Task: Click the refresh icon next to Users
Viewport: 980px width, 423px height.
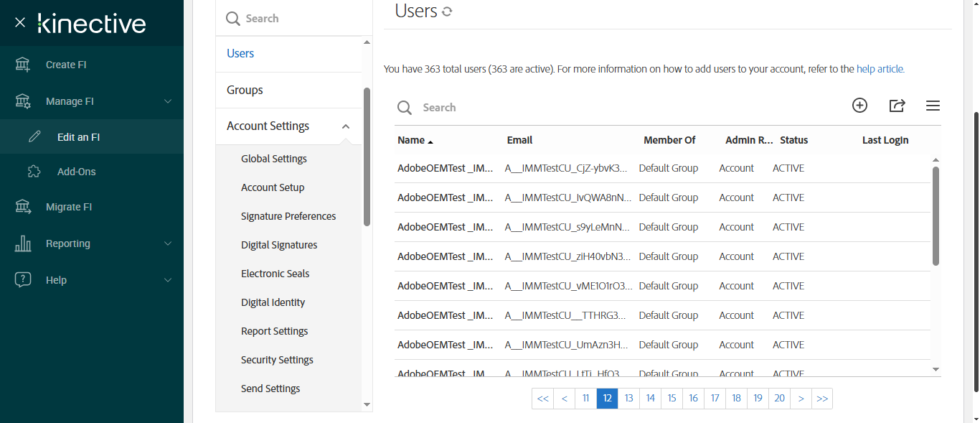Action: pos(448,11)
